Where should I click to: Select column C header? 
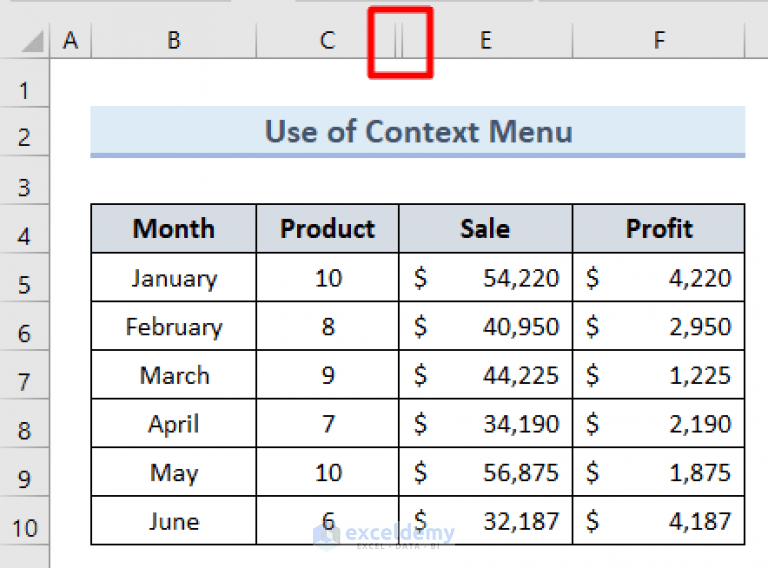(x=325, y=40)
